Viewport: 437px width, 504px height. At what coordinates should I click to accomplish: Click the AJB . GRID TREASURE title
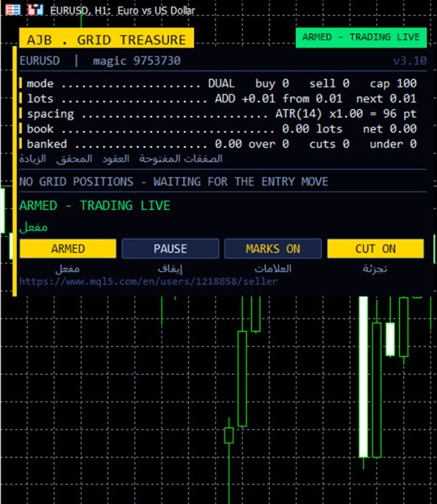(x=107, y=39)
